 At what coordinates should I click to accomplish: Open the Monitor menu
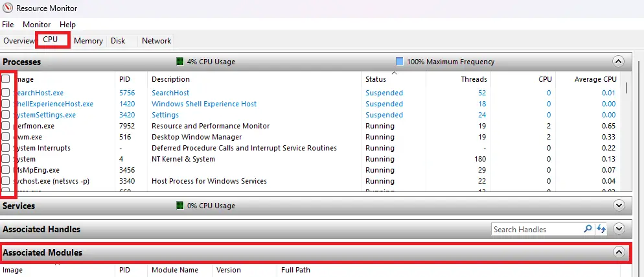(36, 25)
